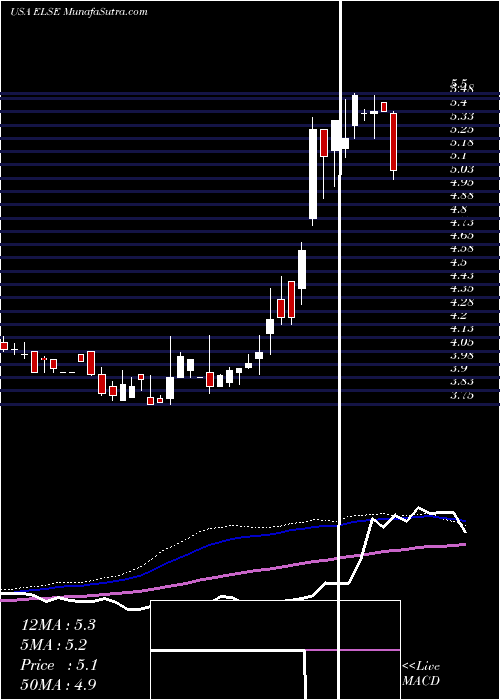The image size is (500, 700).
Task: Click the 4.65 price axis label
Action: 461,235
